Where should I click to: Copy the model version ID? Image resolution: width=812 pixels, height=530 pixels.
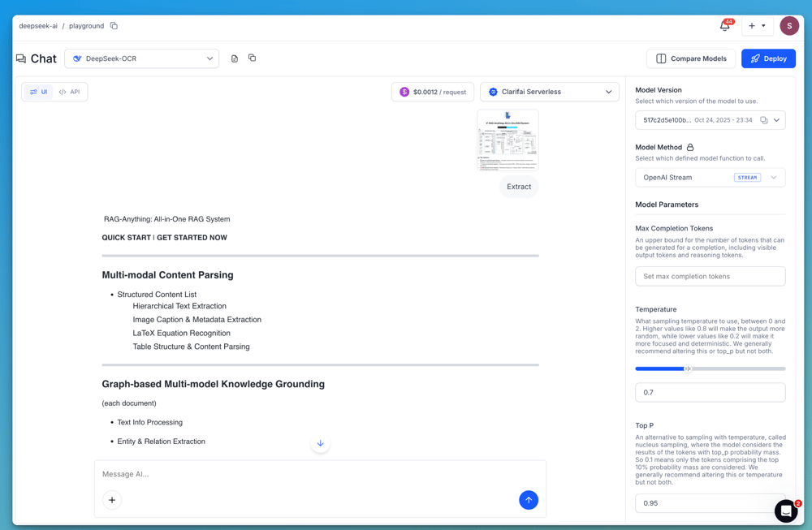[x=763, y=120]
